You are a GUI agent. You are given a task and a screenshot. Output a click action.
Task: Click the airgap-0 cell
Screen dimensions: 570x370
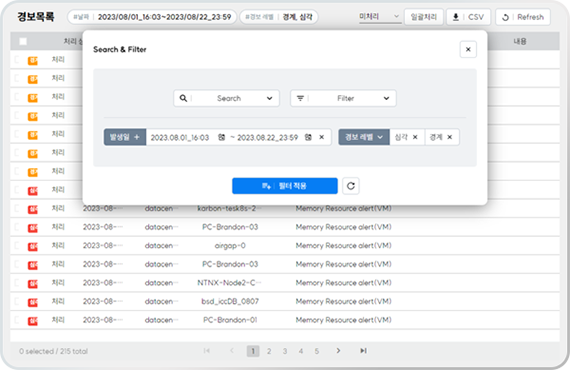230,246
